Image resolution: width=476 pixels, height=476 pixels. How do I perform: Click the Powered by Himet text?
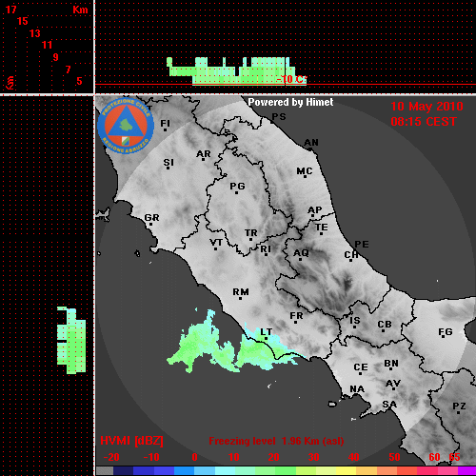tap(290, 102)
